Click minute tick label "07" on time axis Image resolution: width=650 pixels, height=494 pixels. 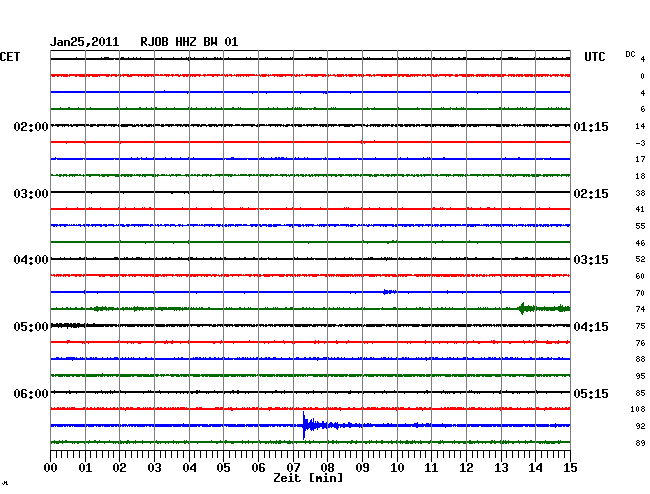(x=293, y=468)
